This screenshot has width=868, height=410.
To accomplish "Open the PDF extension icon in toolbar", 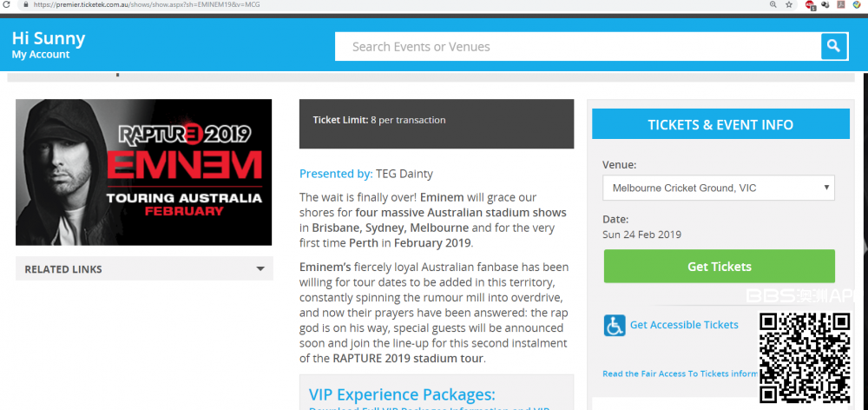I will pos(840,4).
